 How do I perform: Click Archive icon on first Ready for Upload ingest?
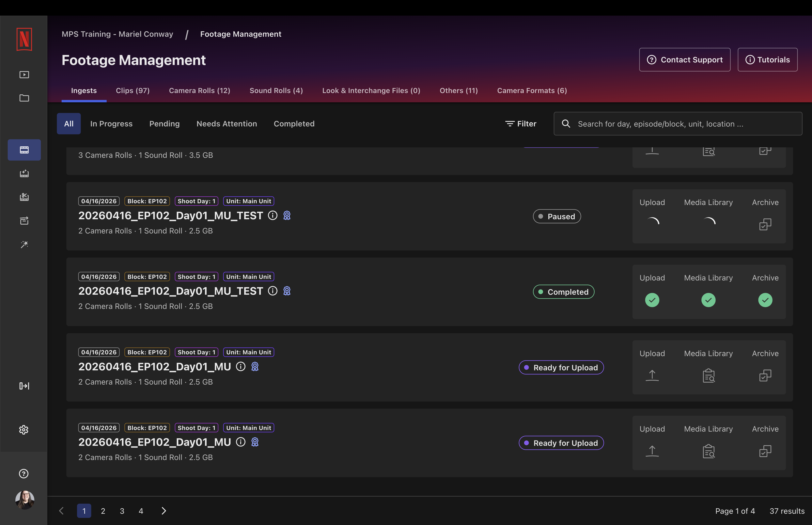coord(765,375)
